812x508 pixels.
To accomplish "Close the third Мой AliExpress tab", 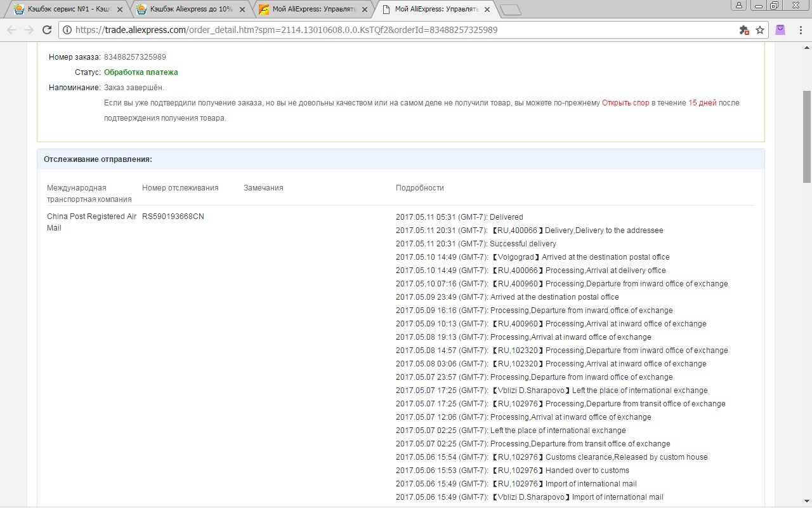I will pyautogui.click(x=363, y=10).
